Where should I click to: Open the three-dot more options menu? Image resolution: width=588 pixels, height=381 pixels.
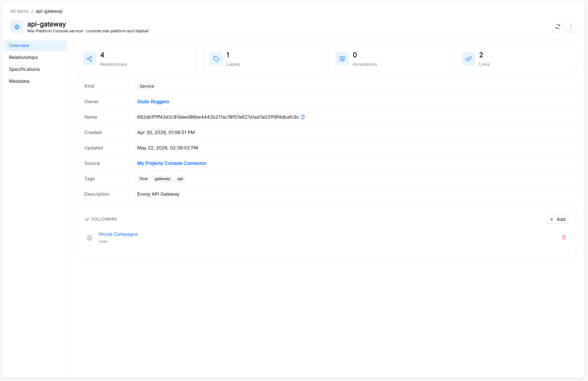(571, 27)
